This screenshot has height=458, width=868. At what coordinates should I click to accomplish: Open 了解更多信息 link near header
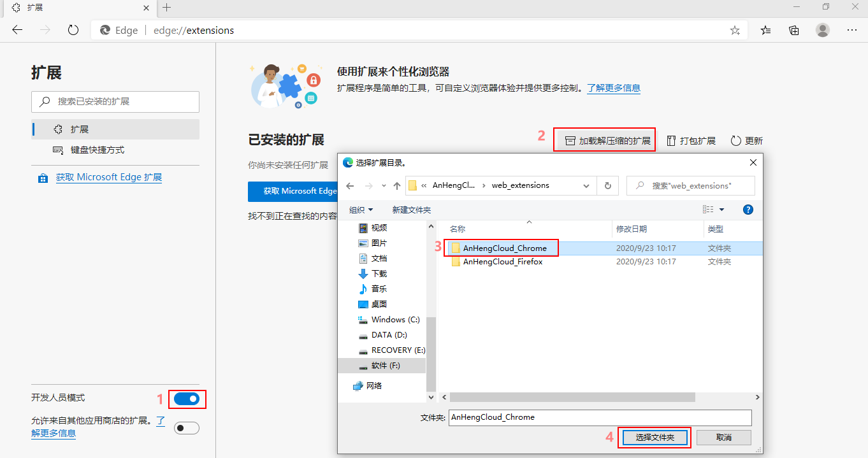pyautogui.click(x=614, y=88)
